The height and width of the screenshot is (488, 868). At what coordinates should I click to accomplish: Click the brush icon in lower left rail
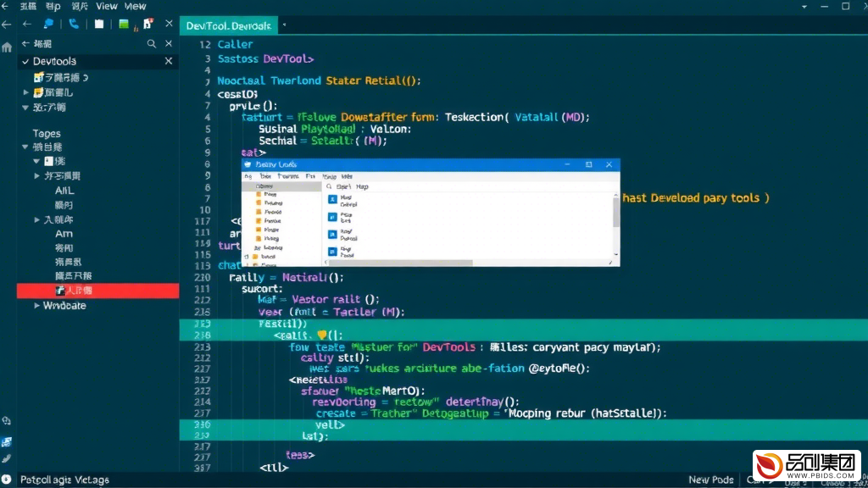pyautogui.click(x=7, y=458)
